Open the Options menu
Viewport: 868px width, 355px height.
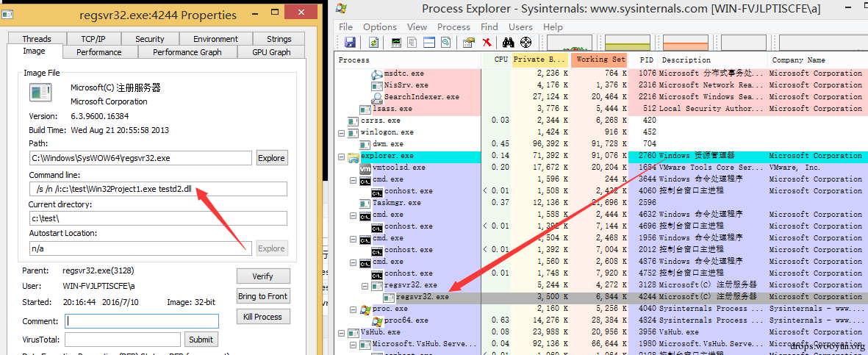[x=380, y=26]
